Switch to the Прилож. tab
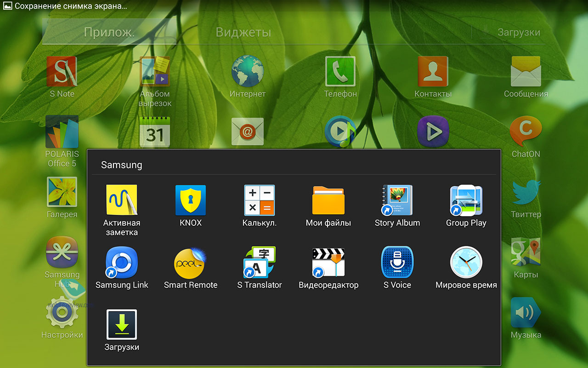The height and width of the screenshot is (368, 588). 109,32
